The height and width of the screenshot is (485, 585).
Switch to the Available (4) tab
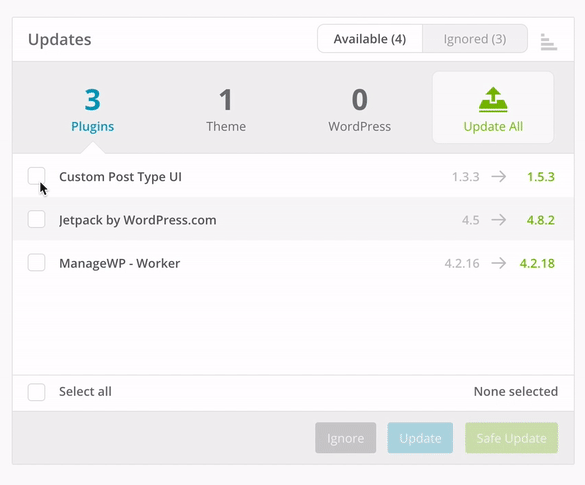point(370,39)
